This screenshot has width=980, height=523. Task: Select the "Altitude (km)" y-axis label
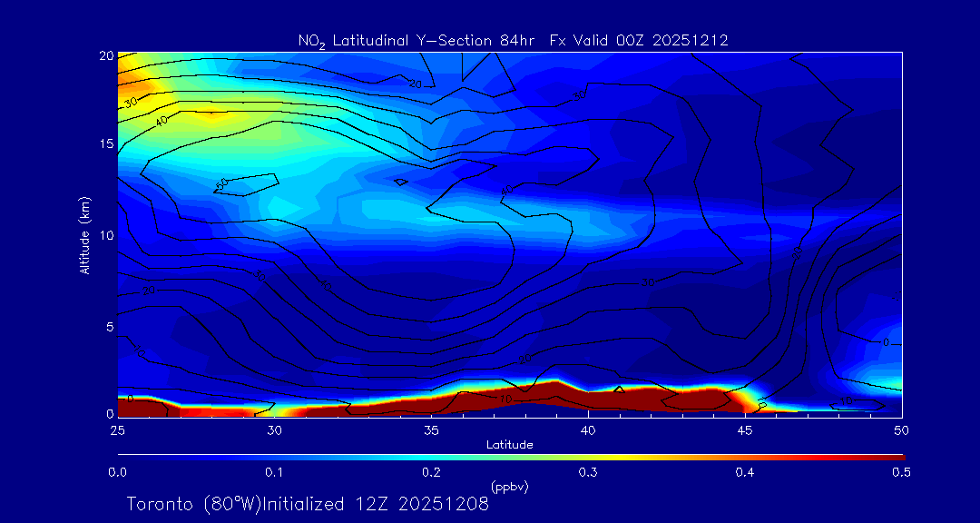pos(84,235)
